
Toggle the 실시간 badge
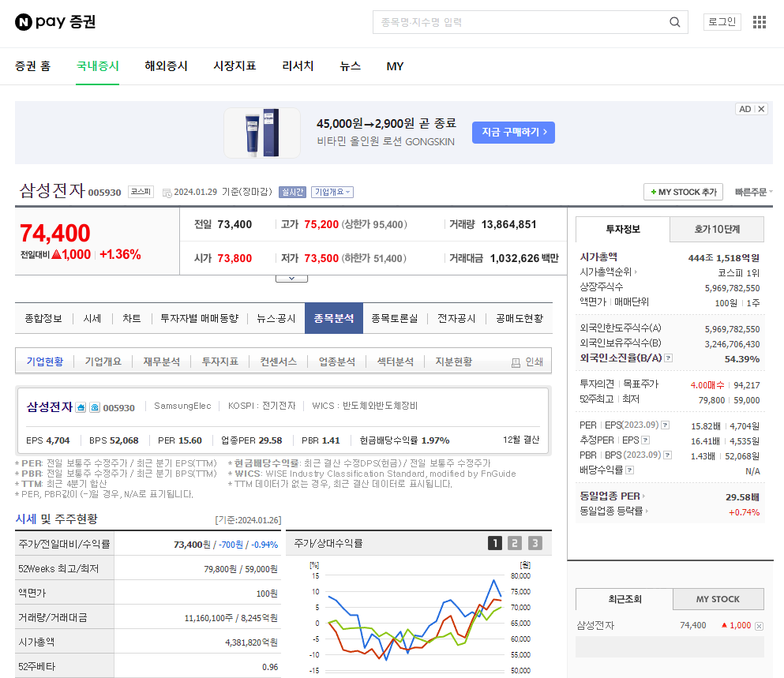tap(291, 192)
